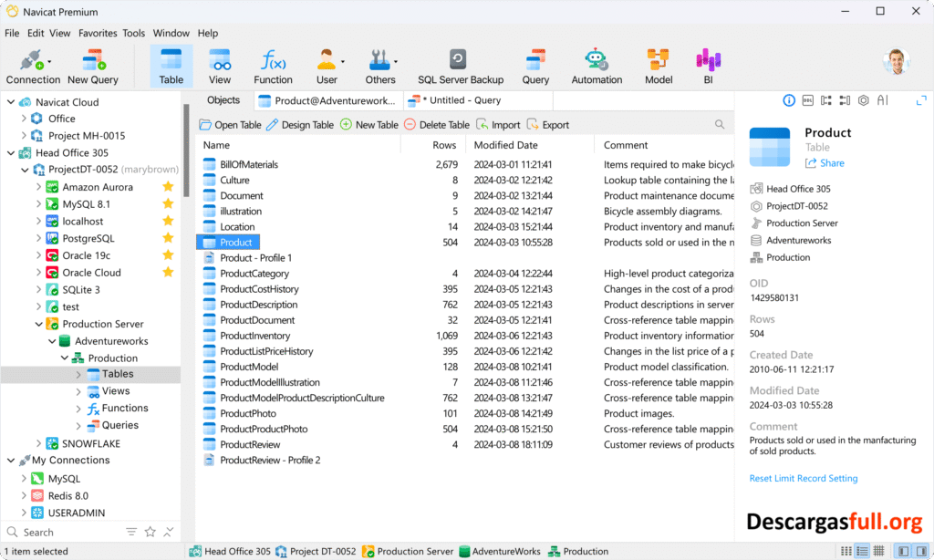
Task: Select the Function toolbar icon
Action: click(x=273, y=64)
